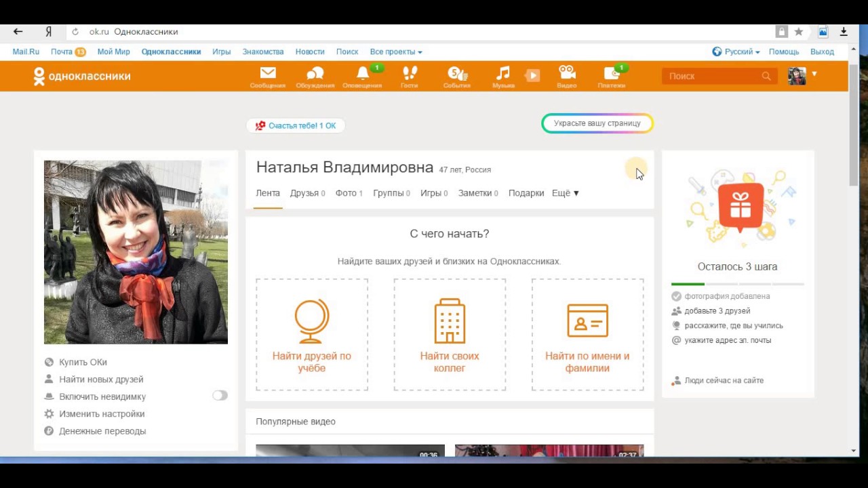
Task: Click the browser back arrow
Action: [x=18, y=31]
